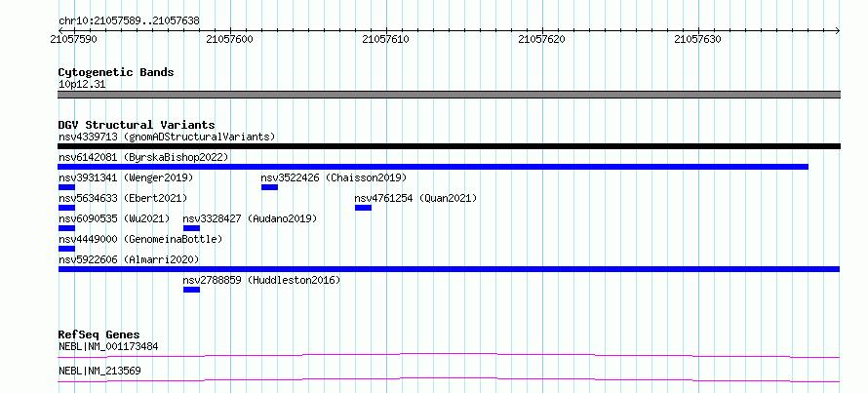The image size is (868, 393).
Task: Open variant nsv6090535 Wu2021 label
Action: click(114, 218)
